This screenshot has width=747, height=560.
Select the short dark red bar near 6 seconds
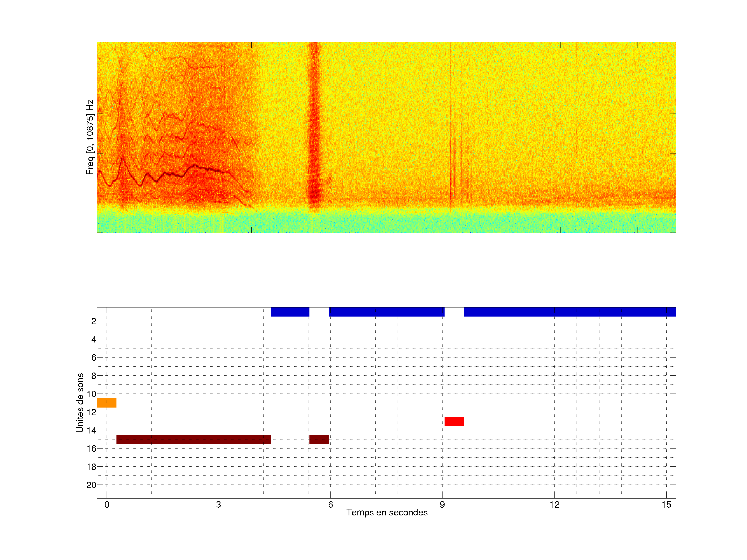319,439
